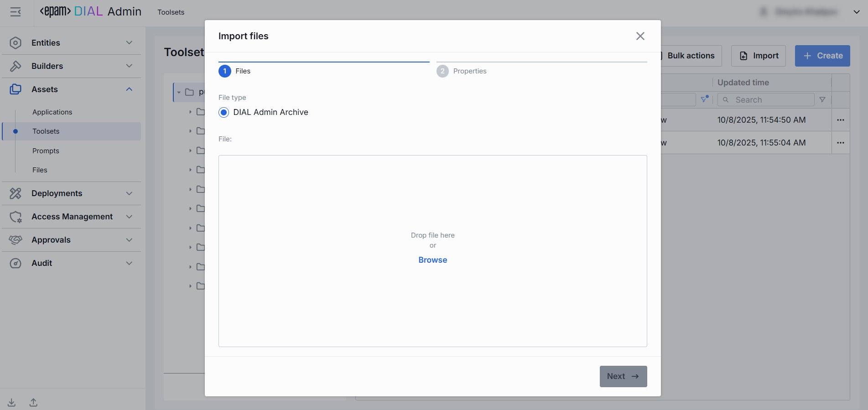Click the hamburger menu collapse icon
The image size is (868, 410).
(x=16, y=12)
